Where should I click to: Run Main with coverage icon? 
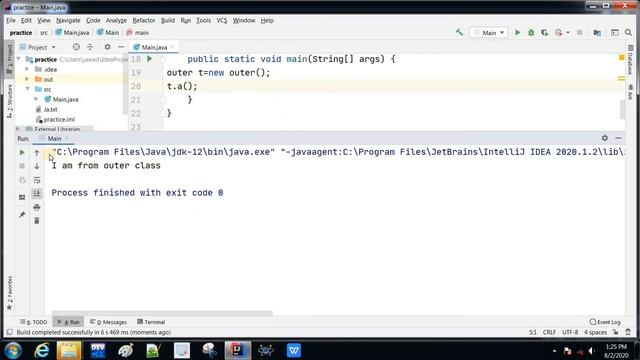click(544, 32)
